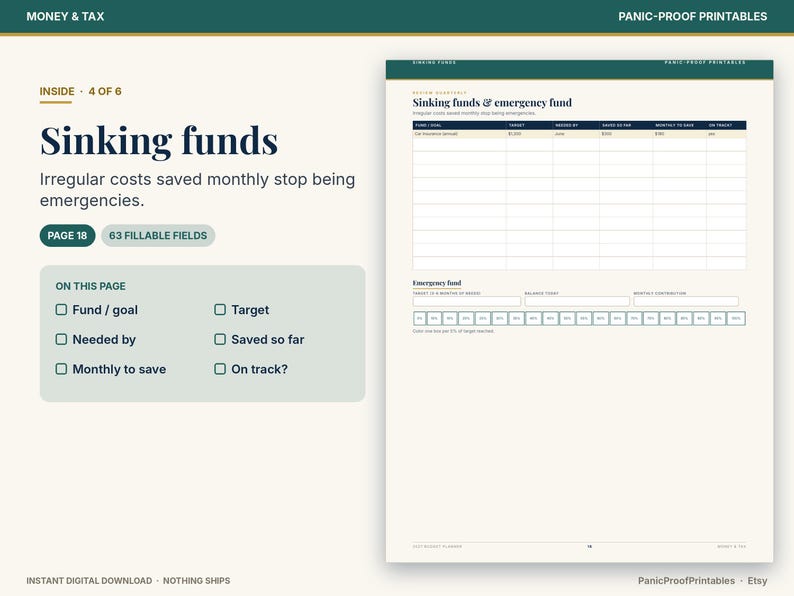Tick the Target checkbox
The height and width of the screenshot is (596, 794).
220,309
